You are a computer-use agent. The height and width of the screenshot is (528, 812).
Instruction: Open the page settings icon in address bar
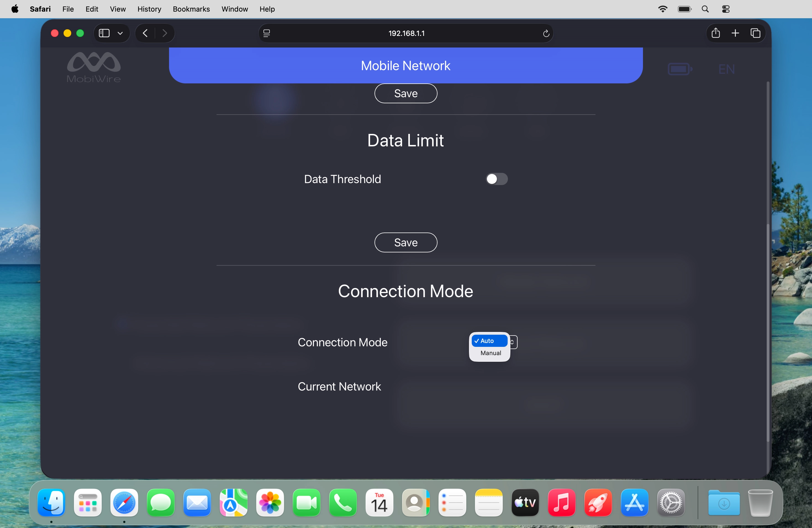pyautogui.click(x=267, y=33)
